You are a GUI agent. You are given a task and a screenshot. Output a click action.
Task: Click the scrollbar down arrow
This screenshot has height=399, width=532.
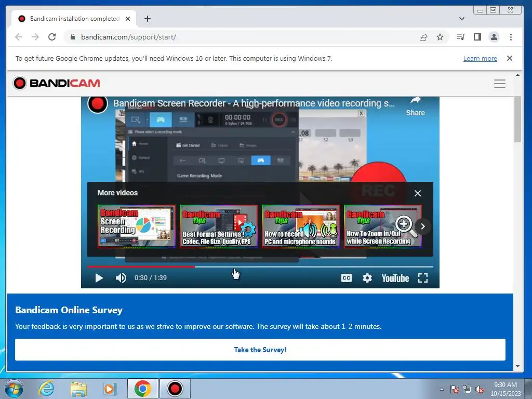517,366
